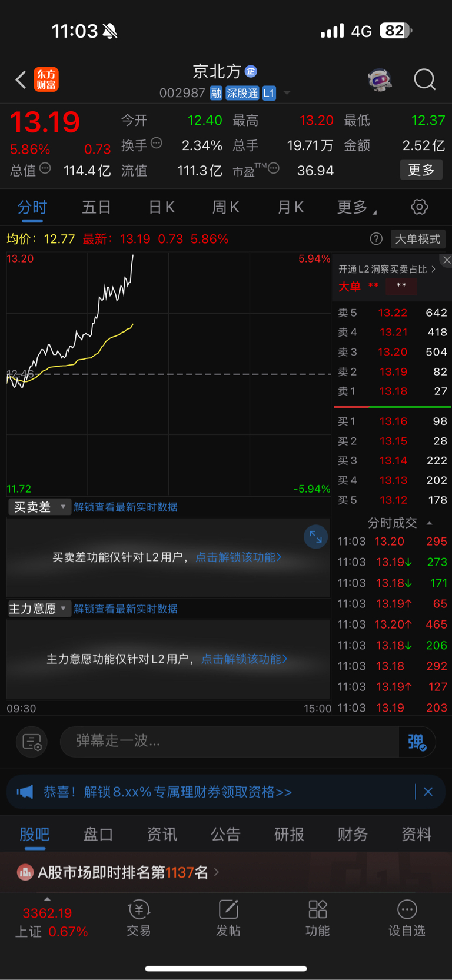This screenshot has width=452, height=980.
Task: Tap info icon next to 总值
Action: (x=45, y=168)
